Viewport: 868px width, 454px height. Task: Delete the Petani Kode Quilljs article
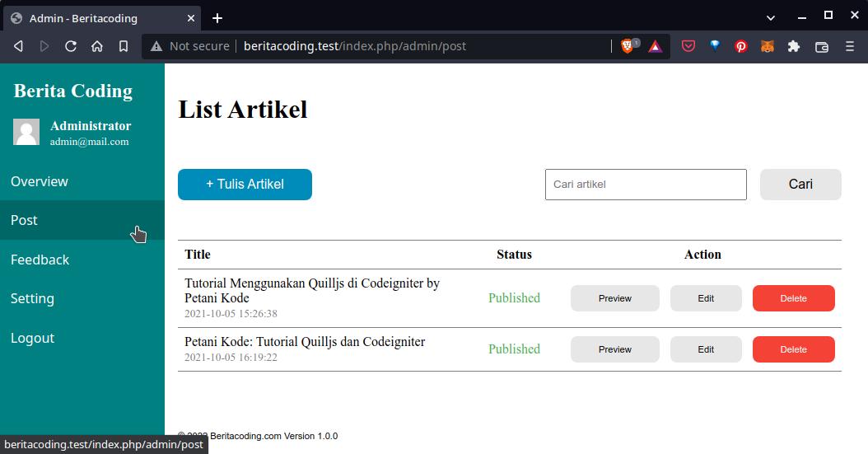pos(793,349)
